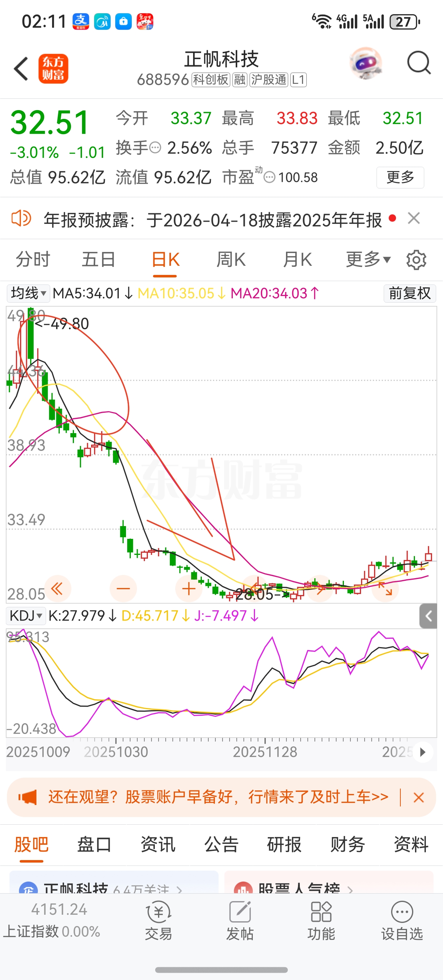The width and height of the screenshot is (443, 980).
Task: Open the 盘口 section tab
Action: point(94,845)
